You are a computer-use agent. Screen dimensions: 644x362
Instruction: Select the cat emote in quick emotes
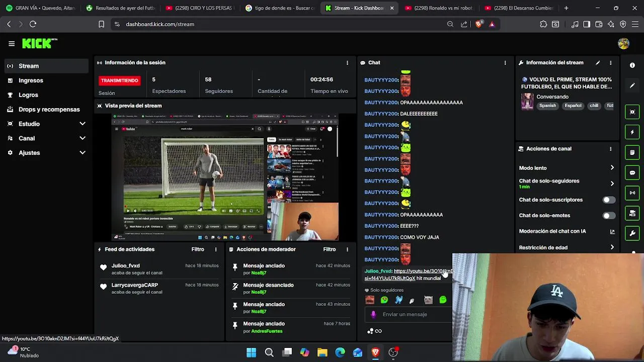[x=428, y=300]
